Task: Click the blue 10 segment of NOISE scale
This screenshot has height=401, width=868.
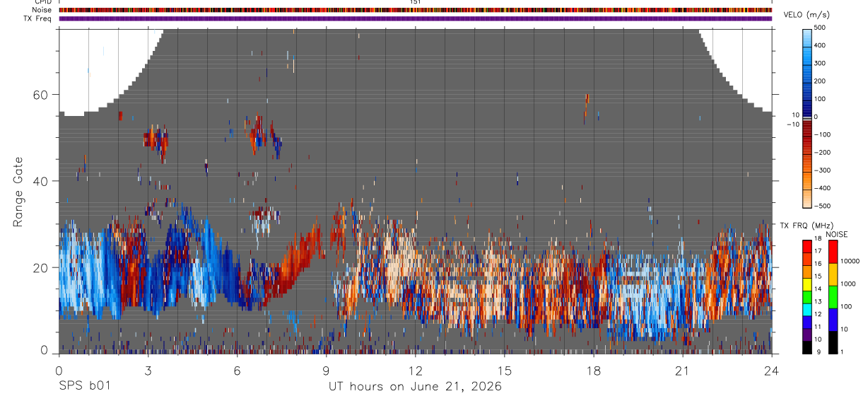Action: click(x=833, y=320)
